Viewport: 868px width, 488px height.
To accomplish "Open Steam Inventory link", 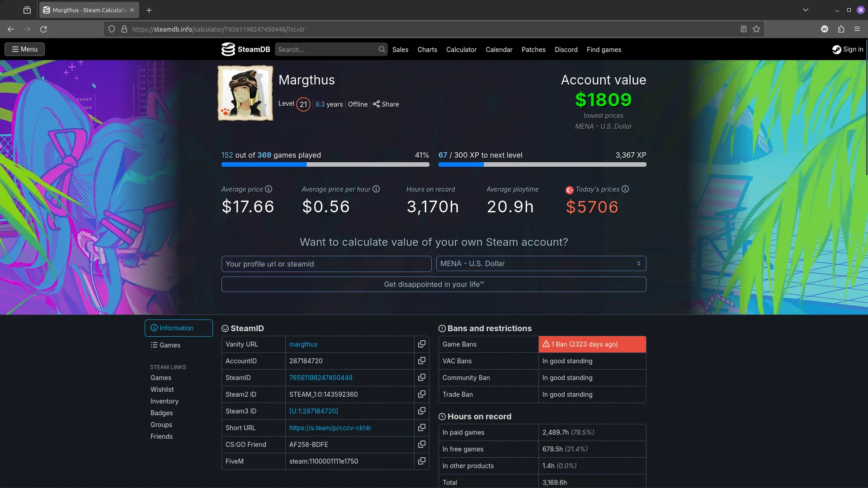I will pos(165,401).
